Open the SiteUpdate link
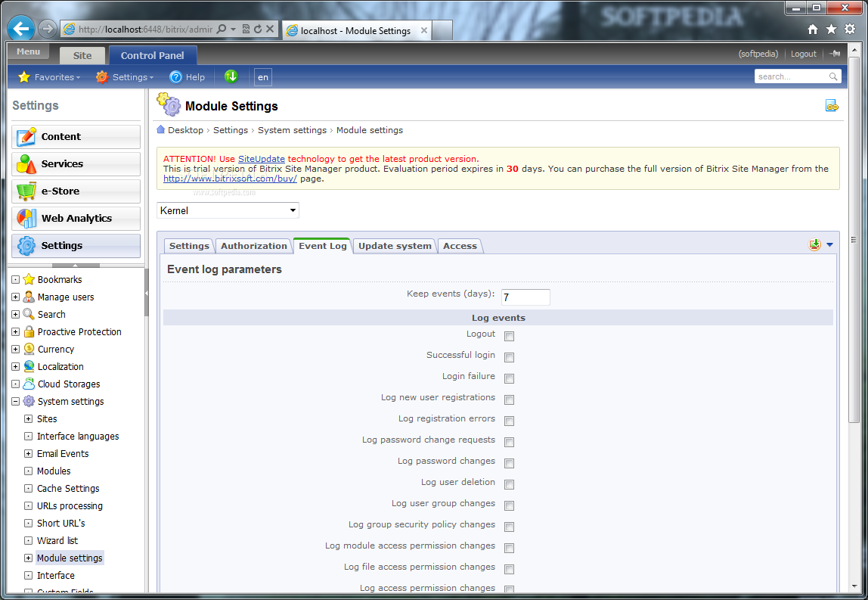 click(262, 158)
